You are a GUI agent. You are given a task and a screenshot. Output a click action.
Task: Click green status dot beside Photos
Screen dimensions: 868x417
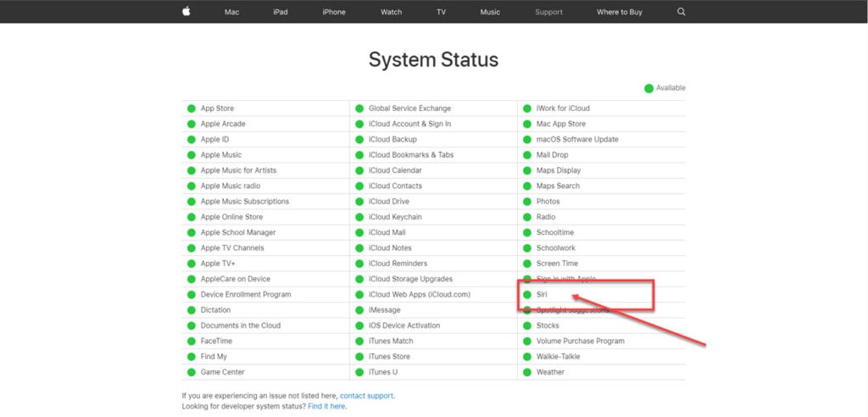[x=527, y=202]
